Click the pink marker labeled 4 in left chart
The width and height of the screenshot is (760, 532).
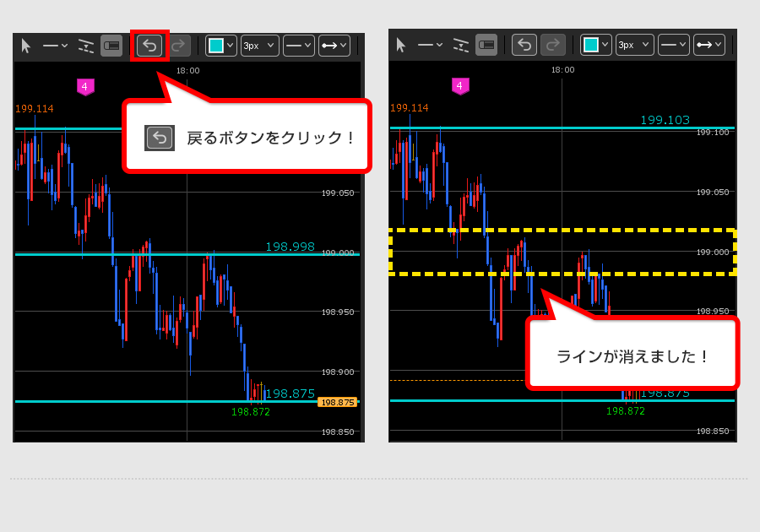pyautogui.click(x=85, y=86)
